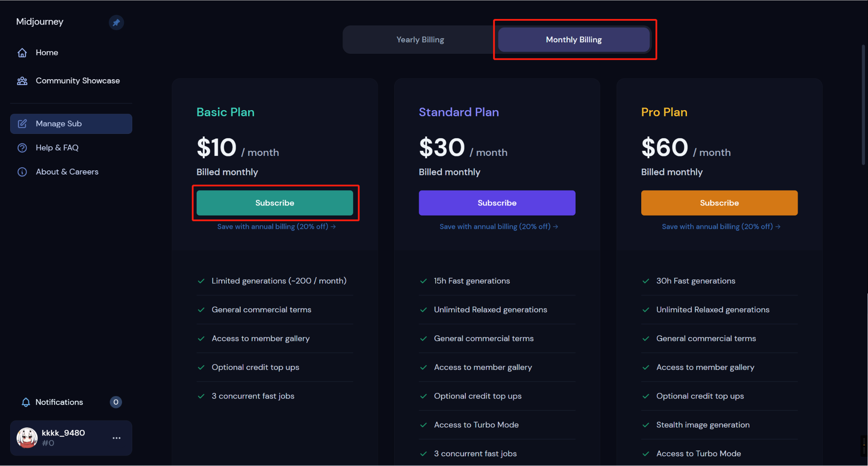The image size is (868, 466).
Task: Click the Manage Sub edit icon
Action: tap(22, 124)
